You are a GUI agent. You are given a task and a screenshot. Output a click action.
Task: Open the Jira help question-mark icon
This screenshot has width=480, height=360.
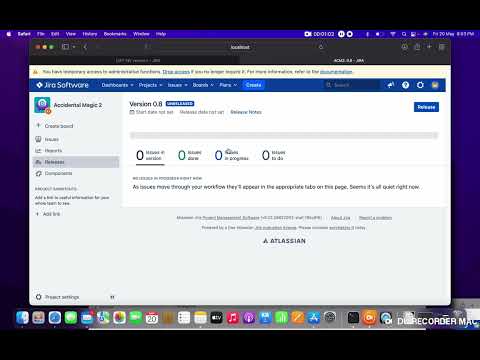point(405,85)
